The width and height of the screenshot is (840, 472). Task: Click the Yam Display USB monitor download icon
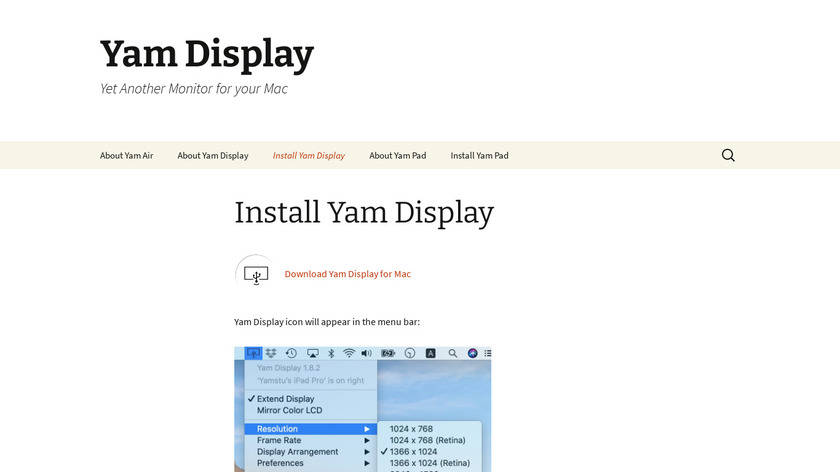click(256, 274)
